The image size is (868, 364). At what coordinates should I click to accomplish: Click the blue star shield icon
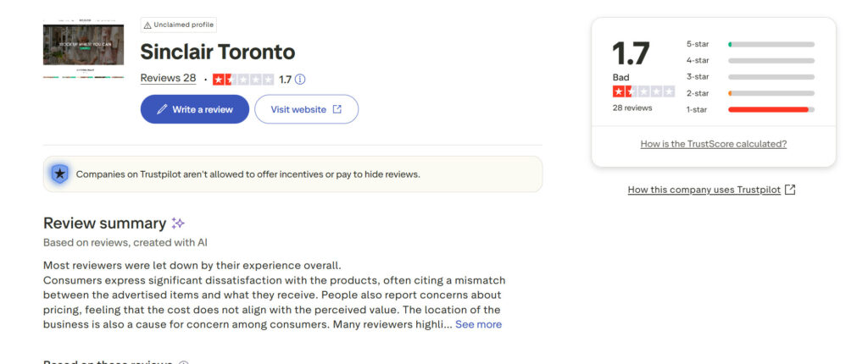pos(59,174)
